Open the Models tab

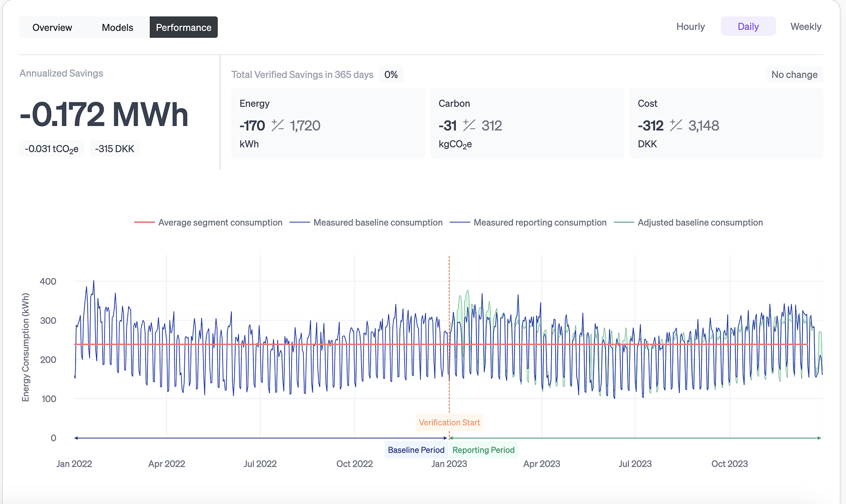coord(118,28)
